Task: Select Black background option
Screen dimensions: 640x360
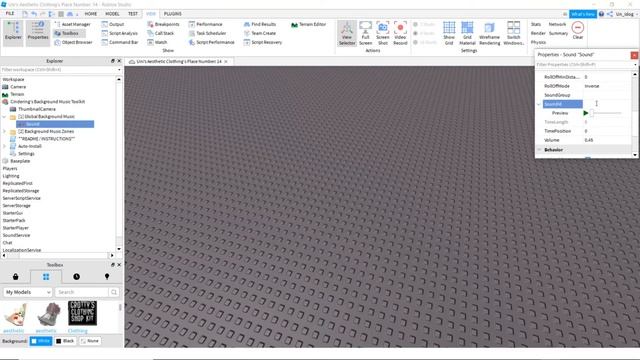Action: pyautogui.click(x=65, y=341)
